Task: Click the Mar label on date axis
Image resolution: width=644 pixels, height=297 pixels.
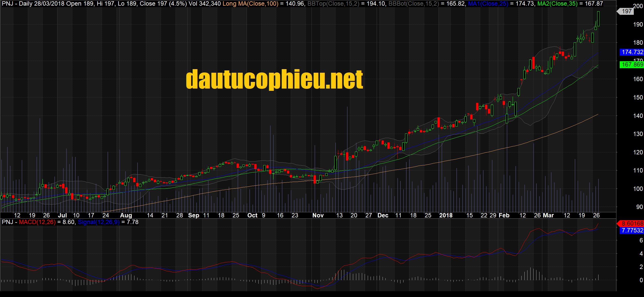Action: (x=548, y=215)
